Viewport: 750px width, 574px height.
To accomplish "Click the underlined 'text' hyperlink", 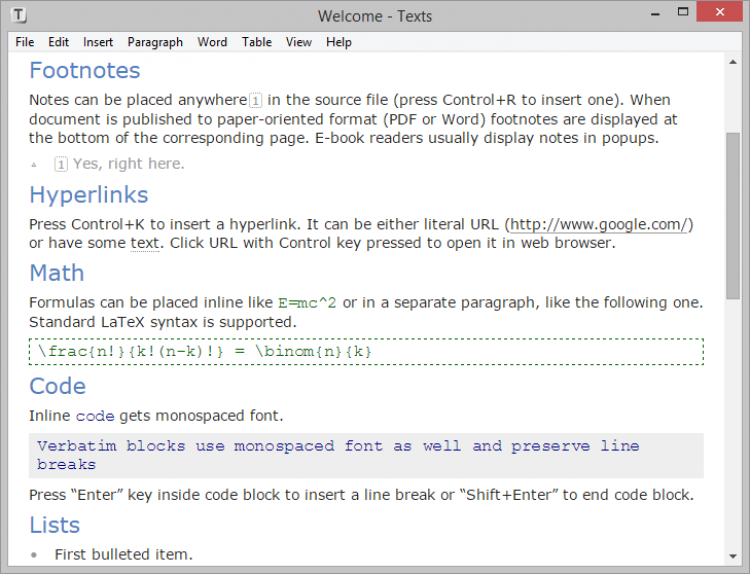I will coord(145,243).
